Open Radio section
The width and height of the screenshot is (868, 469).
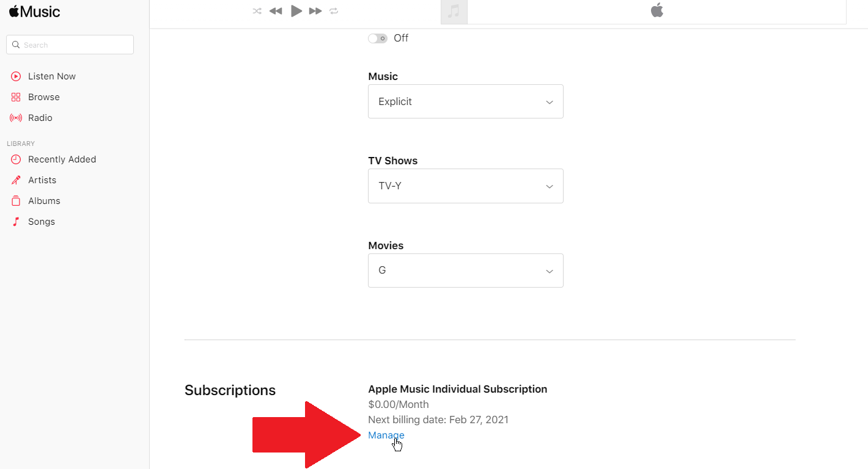click(x=40, y=118)
